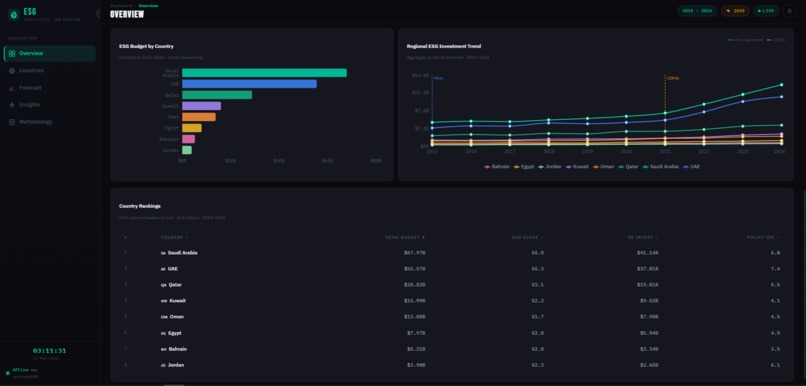The width and height of the screenshot is (806, 386).
Task: Click the OM flag code beside Oman
Action: (163, 317)
